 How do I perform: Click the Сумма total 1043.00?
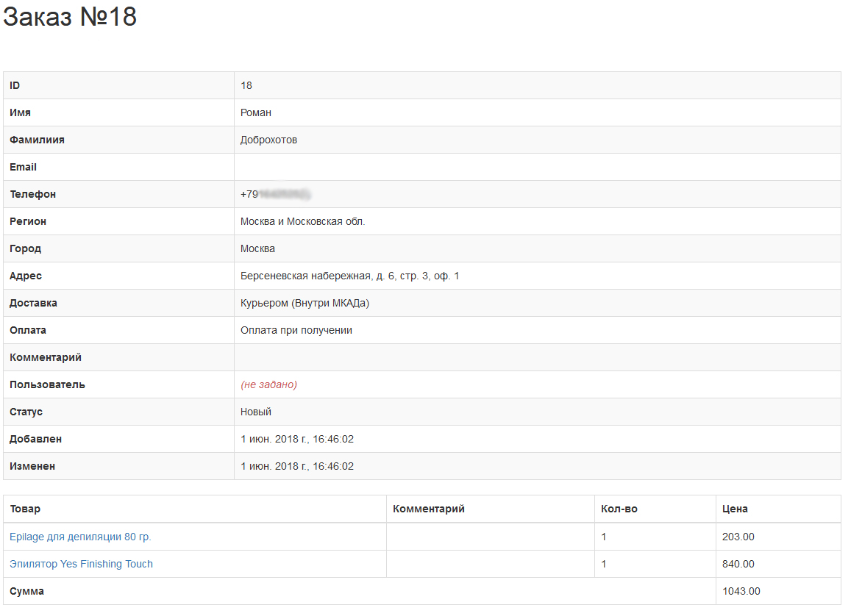741,591
